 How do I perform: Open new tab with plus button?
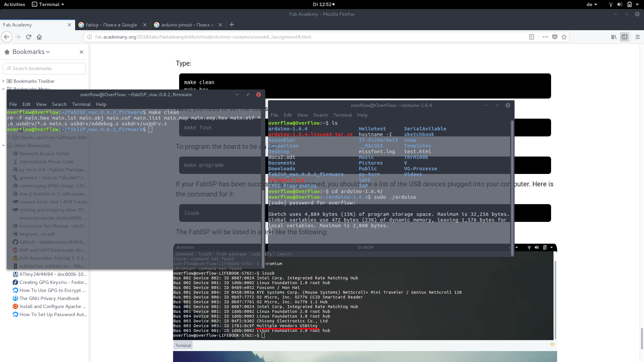tap(232, 24)
